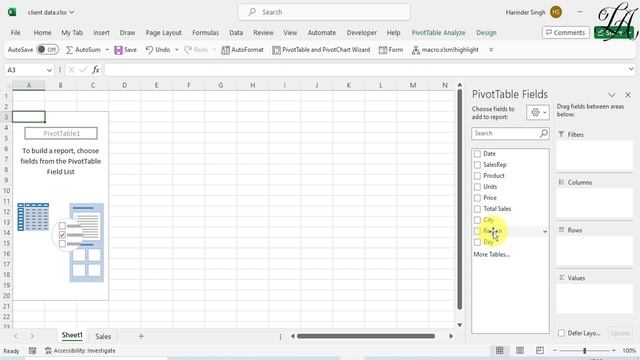Click the vertical scrollbar down arrow
Image resolution: width=640 pixels, height=360 pixels.
click(460, 325)
